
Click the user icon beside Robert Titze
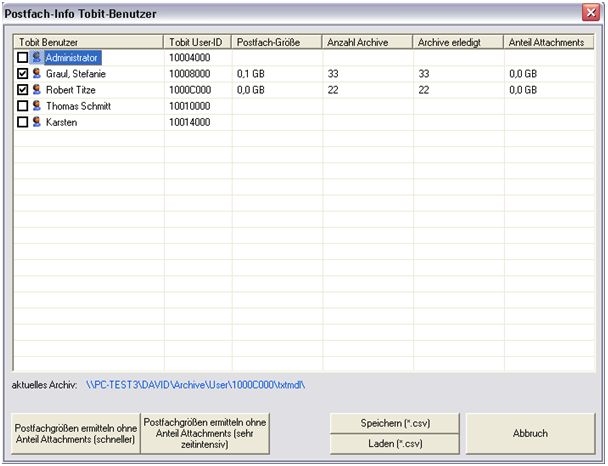[x=37, y=90]
